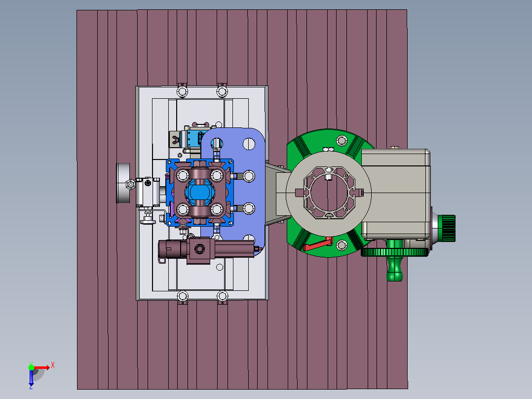Click the upper bolt on the green rotary table
Viewport: 532px width, 399px height.
pyautogui.click(x=342, y=140)
